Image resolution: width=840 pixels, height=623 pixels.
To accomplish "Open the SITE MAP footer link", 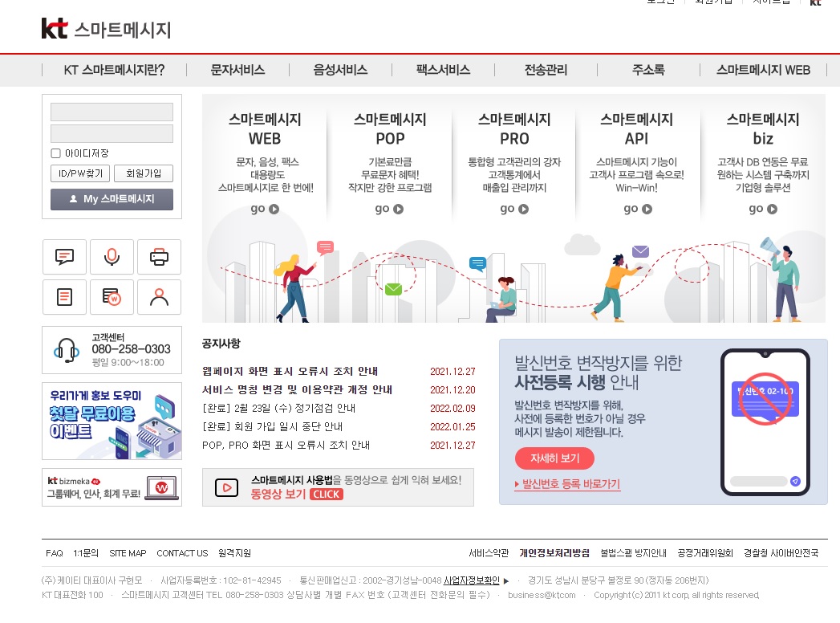I will (x=128, y=553).
